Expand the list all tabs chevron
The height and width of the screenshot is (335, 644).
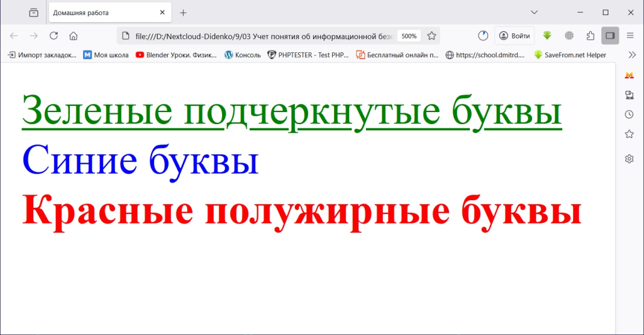point(534,13)
